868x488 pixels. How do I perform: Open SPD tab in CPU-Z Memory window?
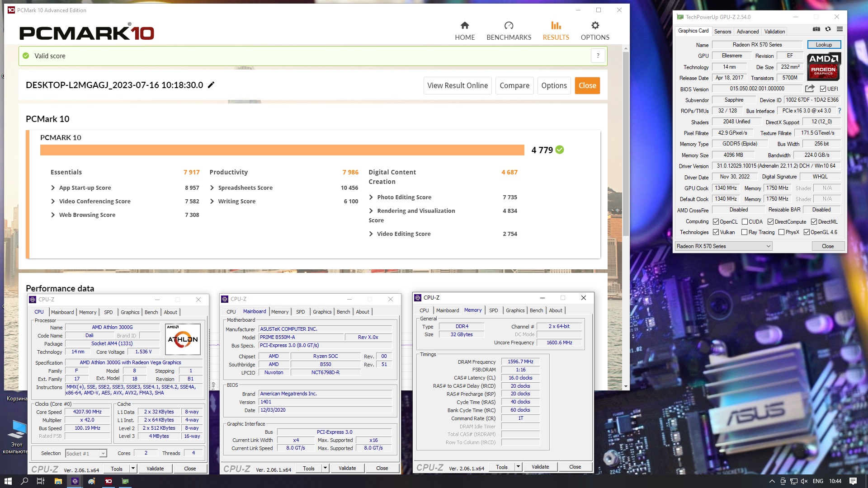493,310
